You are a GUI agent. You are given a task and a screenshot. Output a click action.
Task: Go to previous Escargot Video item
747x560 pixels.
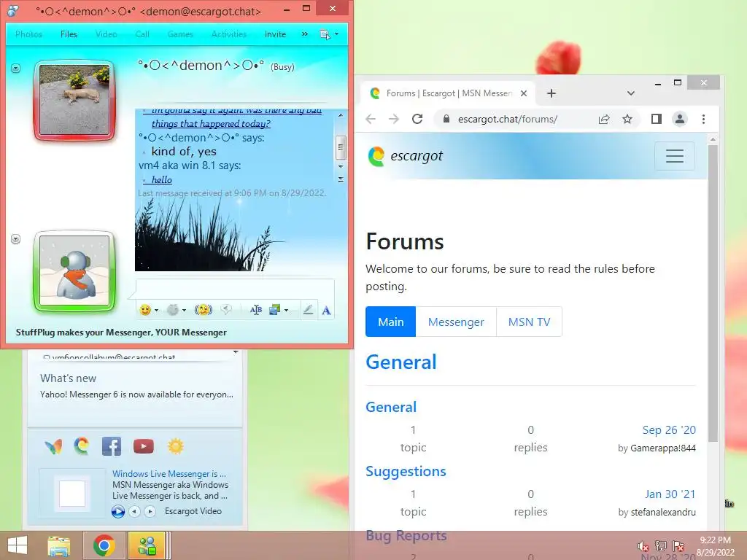point(135,511)
